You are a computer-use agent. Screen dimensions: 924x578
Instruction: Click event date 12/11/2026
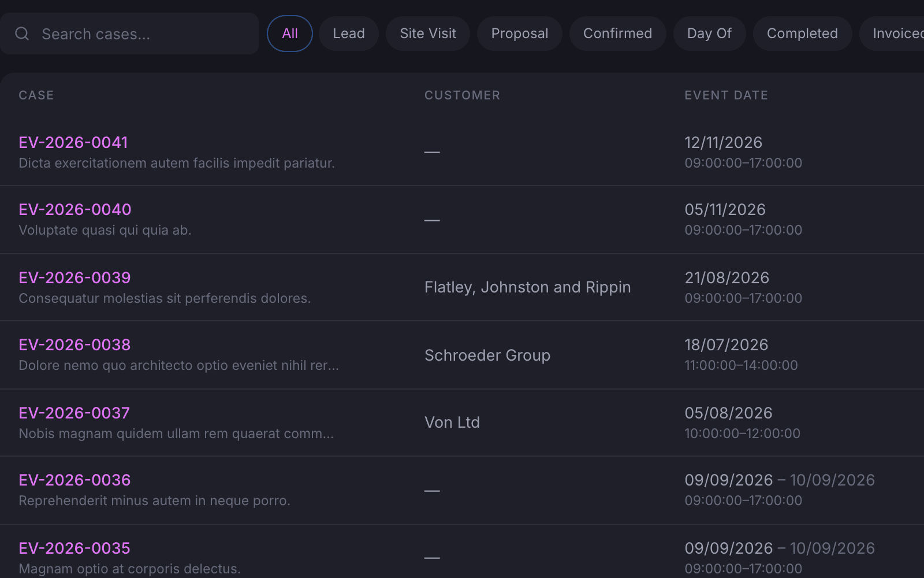(724, 142)
